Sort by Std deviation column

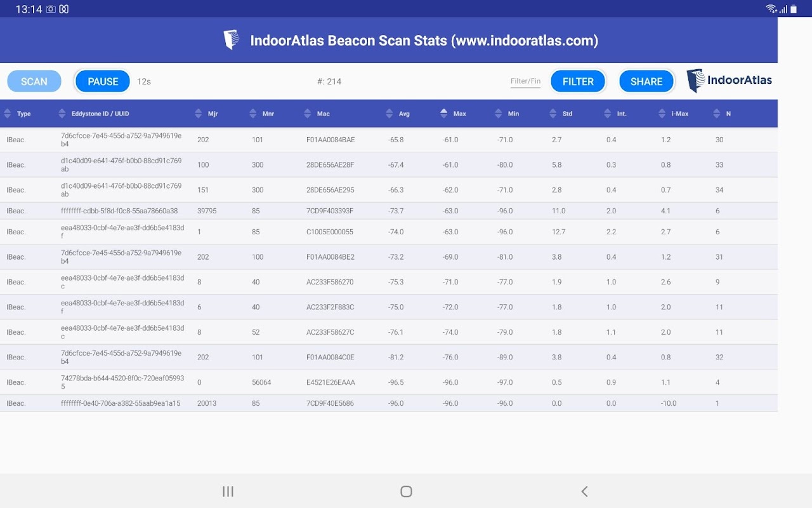pyautogui.click(x=553, y=114)
